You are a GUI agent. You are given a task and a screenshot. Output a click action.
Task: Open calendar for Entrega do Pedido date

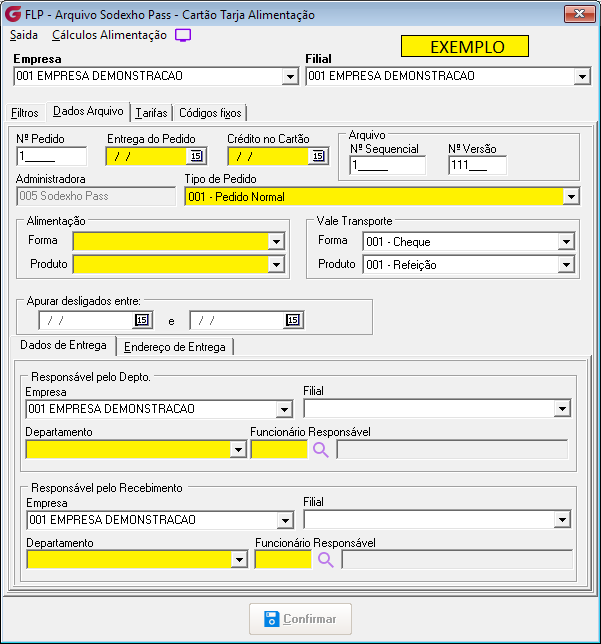tap(196, 156)
